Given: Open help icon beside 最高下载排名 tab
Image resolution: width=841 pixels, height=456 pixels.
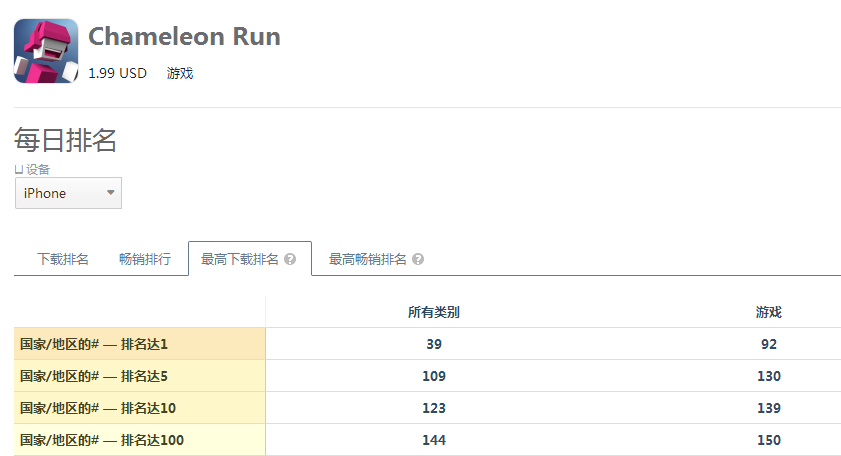Looking at the screenshot, I should point(290,260).
